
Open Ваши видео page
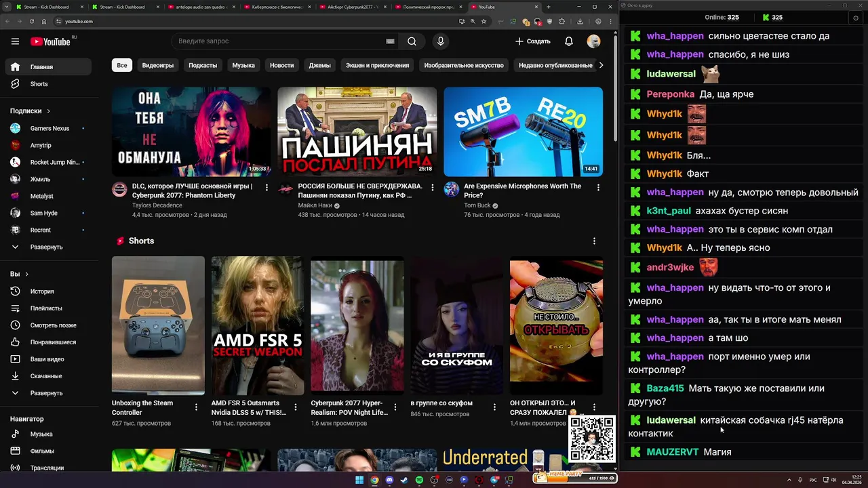48,359
